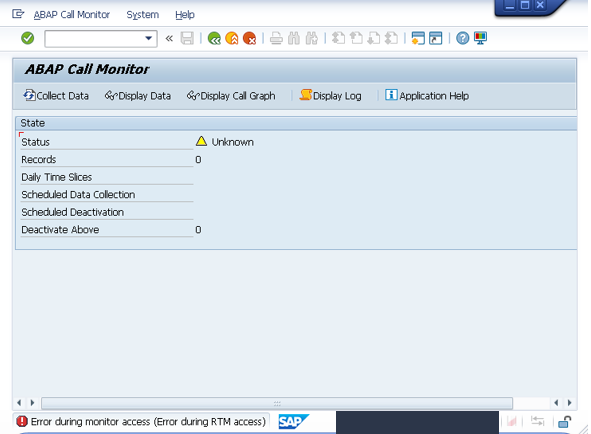Click the Display Call Graph button
The height and width of the screenshot is (434, 591).
231,96
